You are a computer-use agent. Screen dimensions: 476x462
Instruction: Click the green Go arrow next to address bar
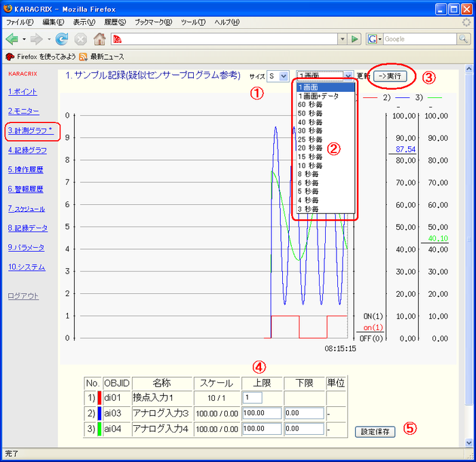[x=354, y=39]
